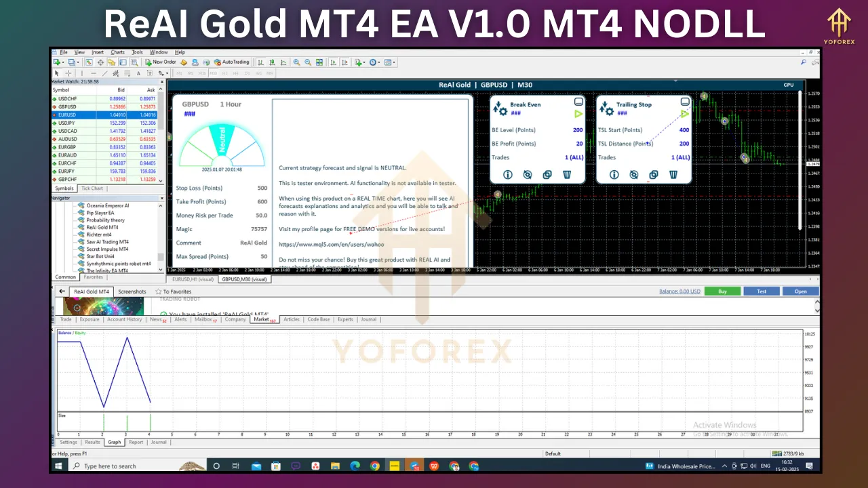This screenshot has height=488, width=868.
Task: Open the File menu
Action: tap(63, 52)
